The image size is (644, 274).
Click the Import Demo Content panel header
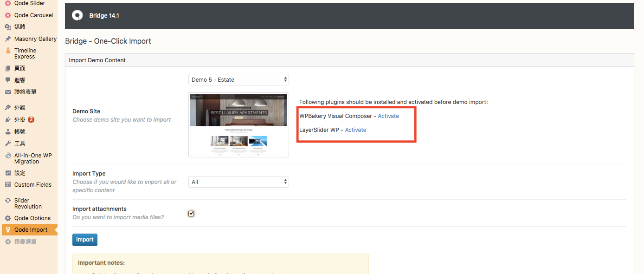(349, 60)
